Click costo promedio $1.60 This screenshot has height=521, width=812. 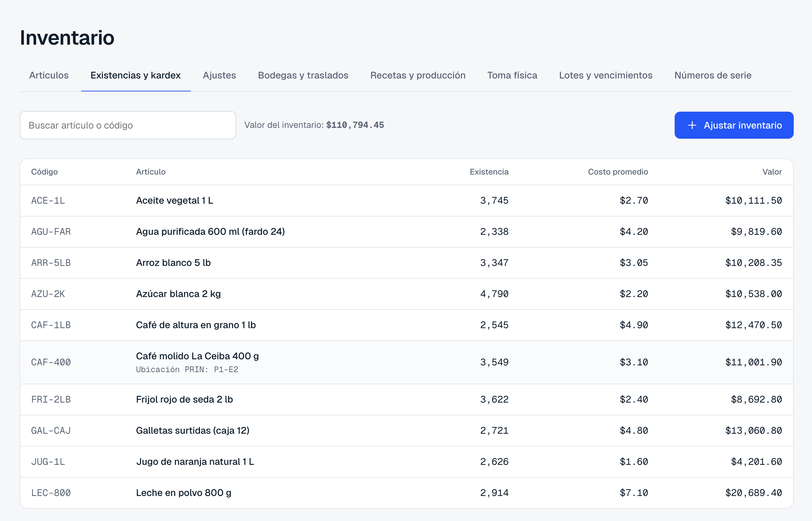(634, 462)
